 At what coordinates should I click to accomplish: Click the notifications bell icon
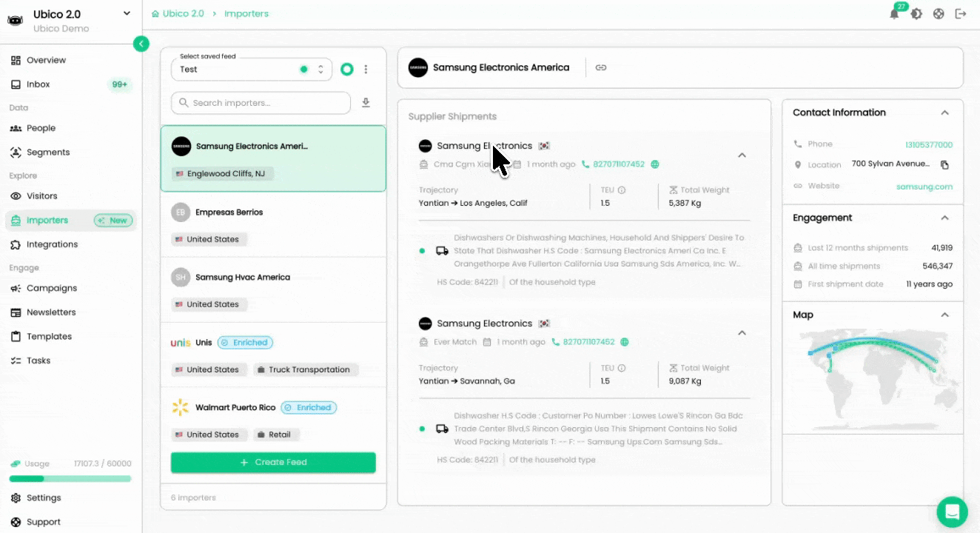[x=894, y=14]
